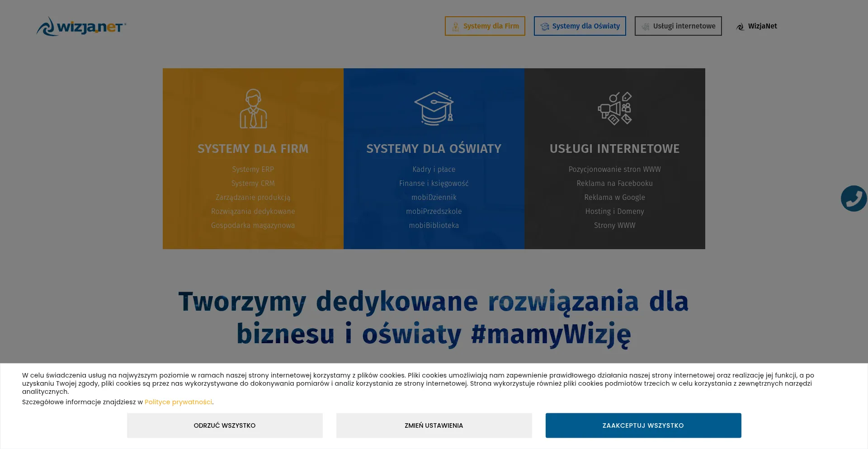Click the gear icon in Usługi internetowe button
This screenshot has width=868, height=449.
tap(645, 26)
